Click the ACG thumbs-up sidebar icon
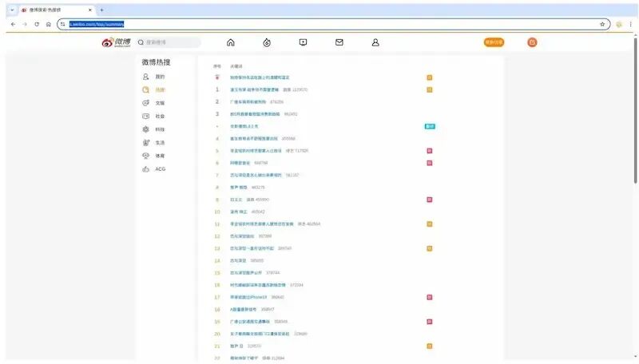639x364 pixels. pyautogui.click(x=145, y=169)
